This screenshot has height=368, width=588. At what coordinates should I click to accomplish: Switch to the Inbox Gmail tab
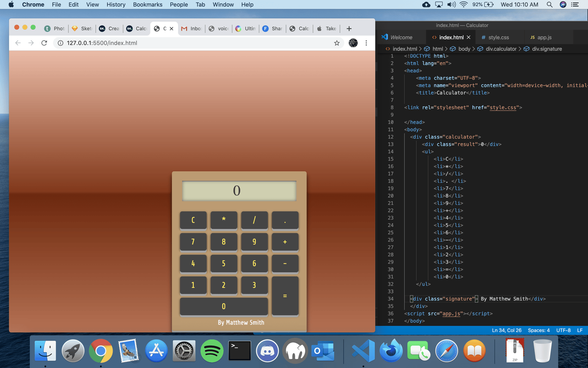pos(191,29)
